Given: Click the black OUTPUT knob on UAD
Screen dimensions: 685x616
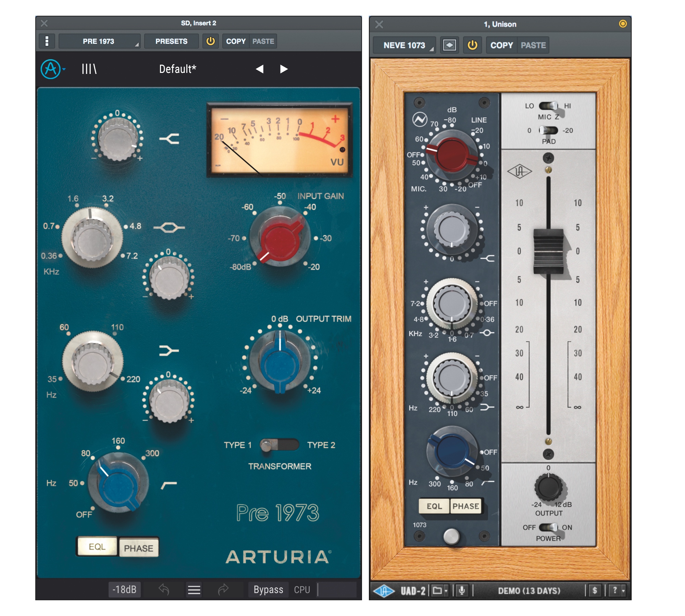Looking at the screenshot, I should (x=548, y=487).
